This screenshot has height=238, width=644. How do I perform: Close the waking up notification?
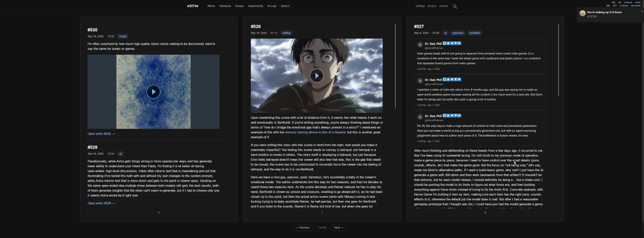[x=641, y=12]
